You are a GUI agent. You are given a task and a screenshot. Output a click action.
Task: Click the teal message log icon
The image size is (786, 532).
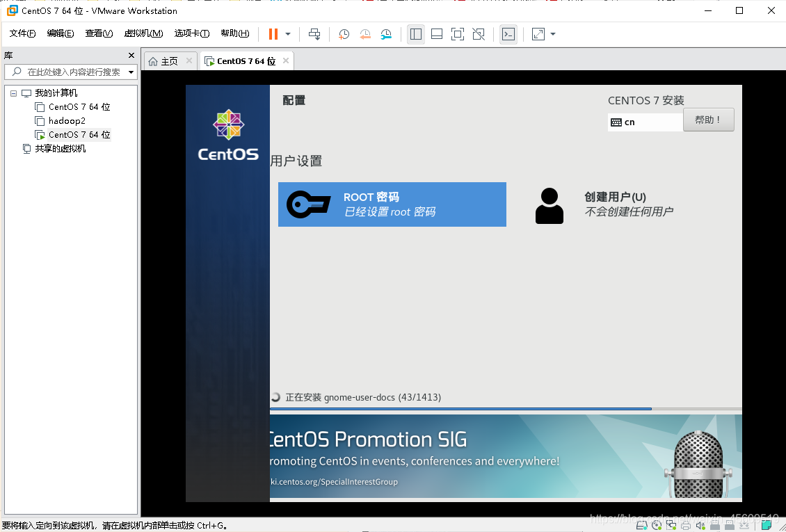(767, 525)
